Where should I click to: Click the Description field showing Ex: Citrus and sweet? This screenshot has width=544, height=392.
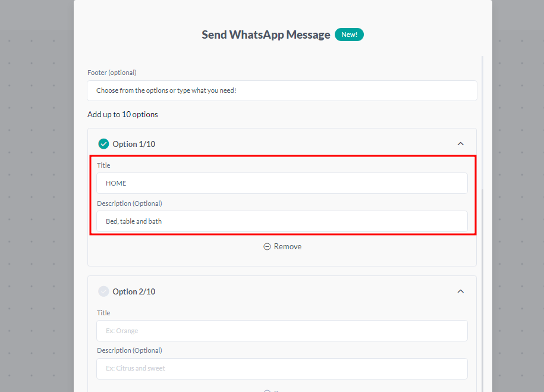tap(282, 368)
